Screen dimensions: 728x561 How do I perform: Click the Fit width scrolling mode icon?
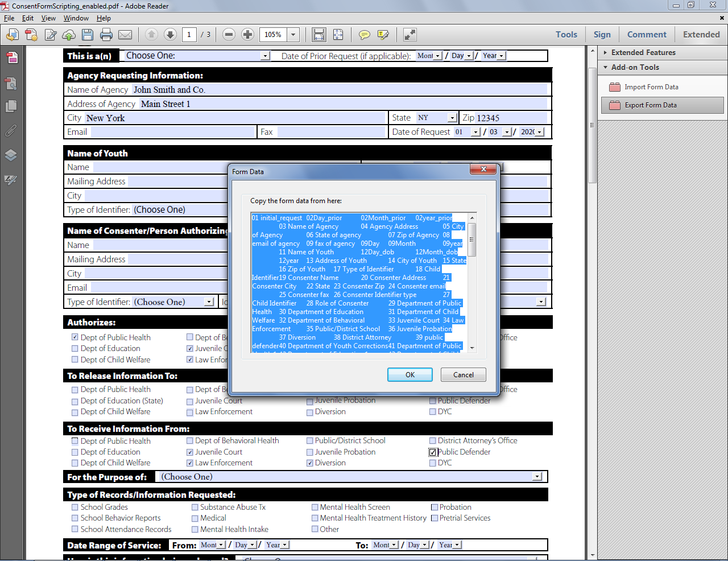pos(318,34)
